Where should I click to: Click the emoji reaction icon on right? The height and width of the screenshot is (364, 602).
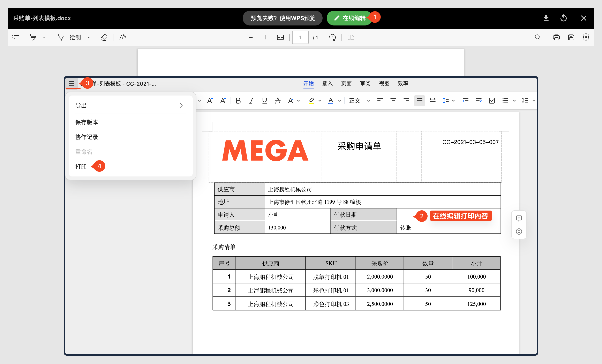519,231
